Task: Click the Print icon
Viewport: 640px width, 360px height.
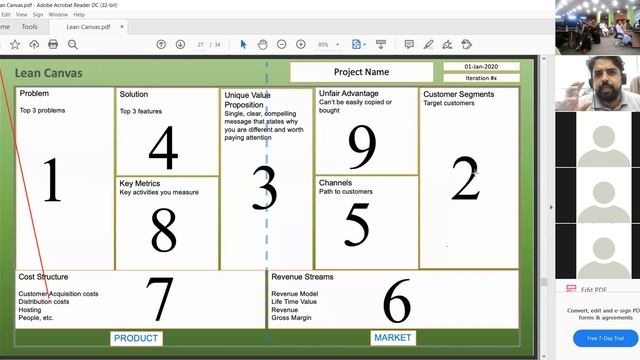Action: 53,44
